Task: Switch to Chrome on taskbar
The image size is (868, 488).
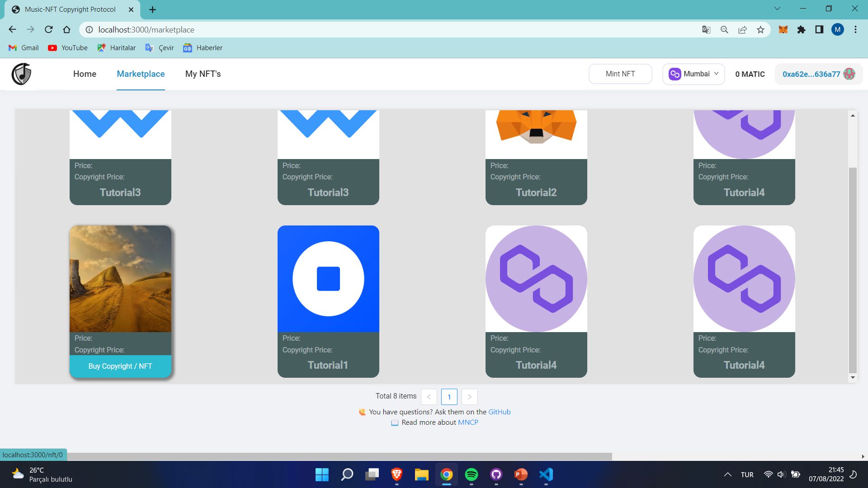Action: (446, 474)
